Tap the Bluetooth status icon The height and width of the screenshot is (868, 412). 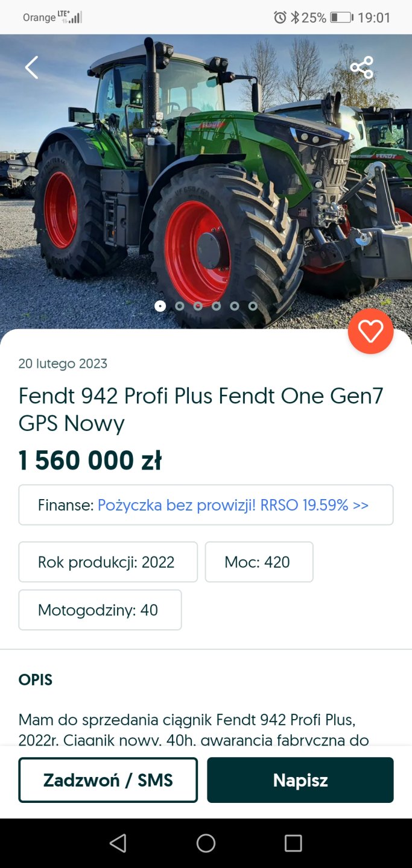294,17
